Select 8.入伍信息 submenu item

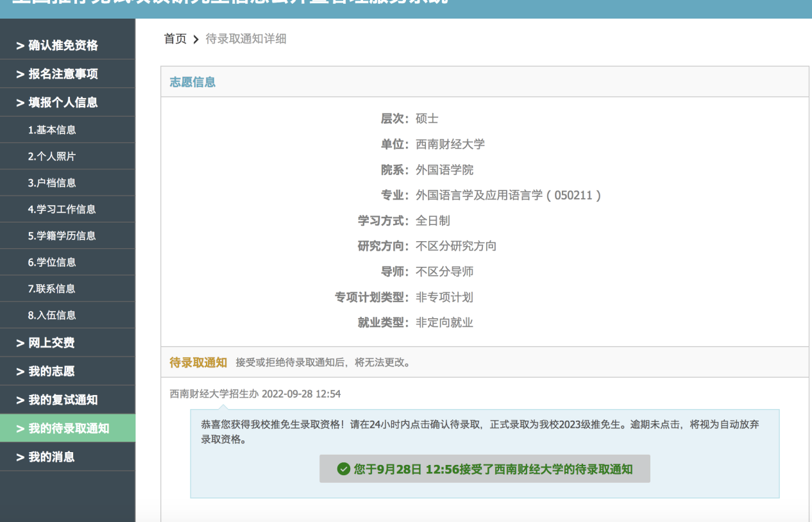pyautogui.click(x=52, y=315)
